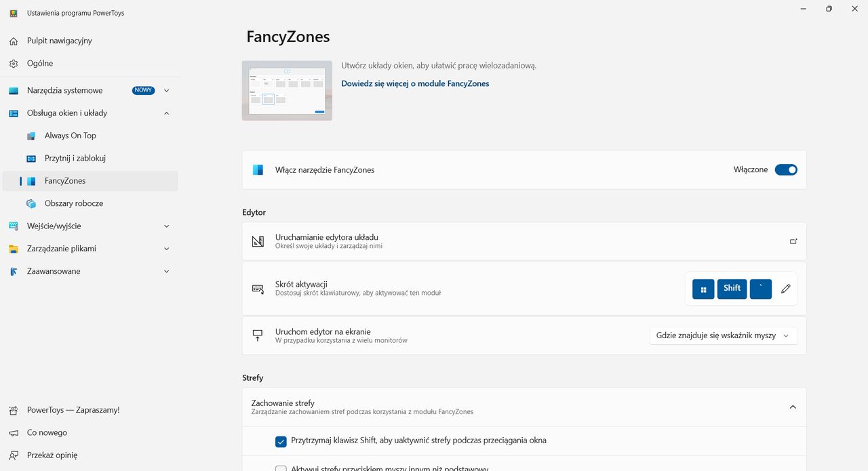Screen dimensions: 868x471
Task: Open Always On Top page
Action: click(90, 136)
